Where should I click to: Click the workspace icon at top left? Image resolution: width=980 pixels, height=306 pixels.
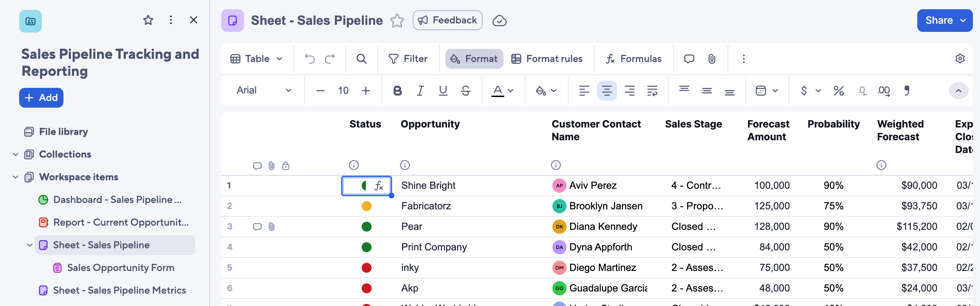30,21
